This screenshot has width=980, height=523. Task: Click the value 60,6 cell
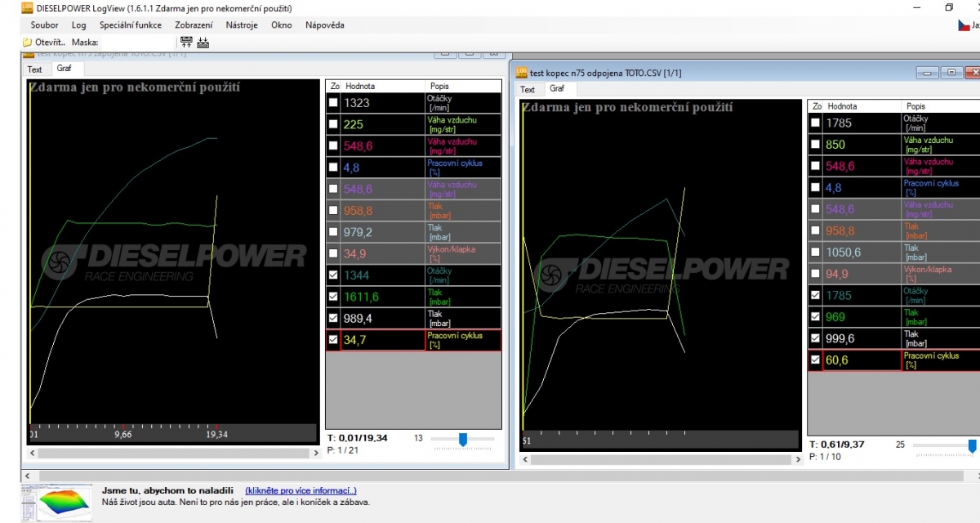click(862, 360)
